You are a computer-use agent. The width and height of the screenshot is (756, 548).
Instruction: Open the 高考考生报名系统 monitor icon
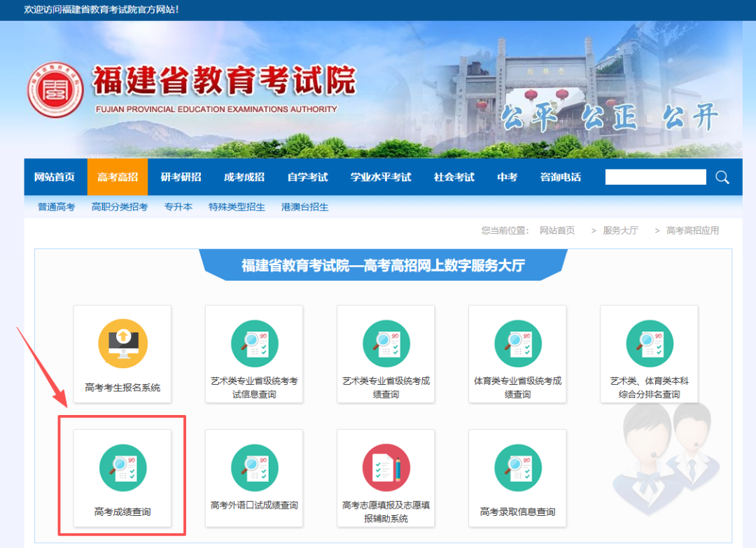(x=122, y=343)
